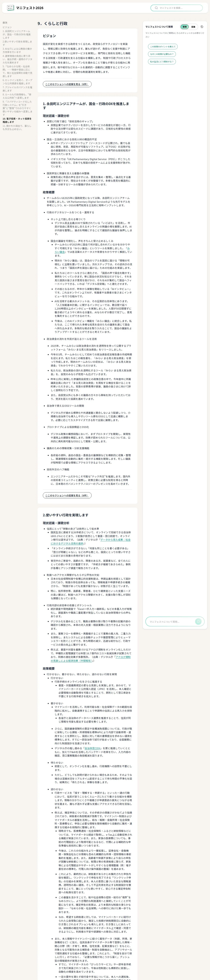210x980 pixels.
Task: Click the 現状認識・課題分析 subheading in section 1
Action: click(56, 116)
